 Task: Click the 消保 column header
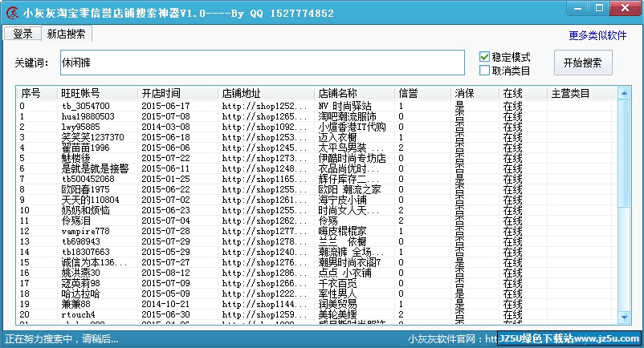475,93
